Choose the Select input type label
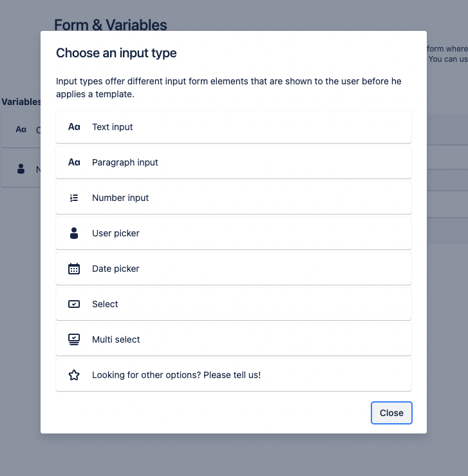This screenshot has height=476, width=468. click(x=105, y=304)
